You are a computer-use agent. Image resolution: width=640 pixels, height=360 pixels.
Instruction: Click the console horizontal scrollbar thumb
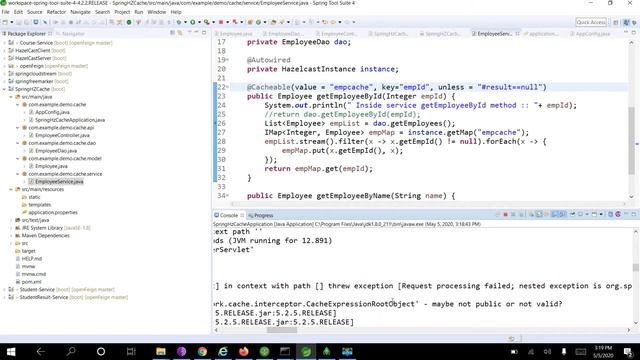click(282, 330)
